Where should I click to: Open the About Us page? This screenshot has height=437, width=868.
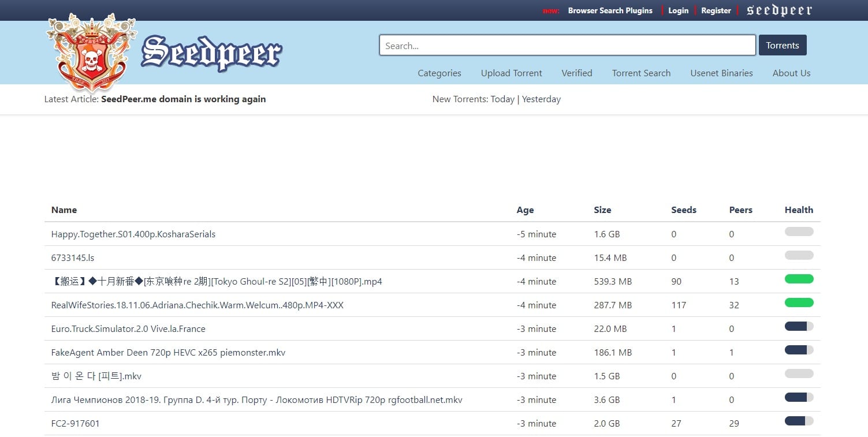coord(791,73)
